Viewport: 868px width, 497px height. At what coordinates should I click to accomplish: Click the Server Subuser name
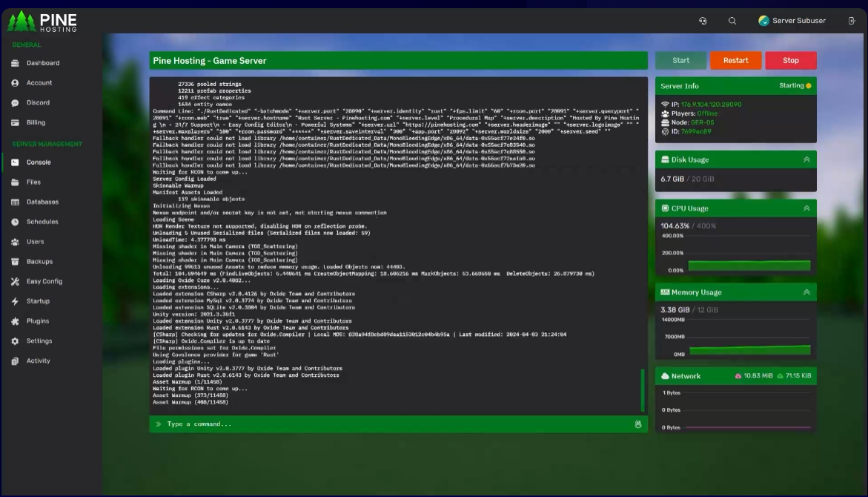coord(799,21)
